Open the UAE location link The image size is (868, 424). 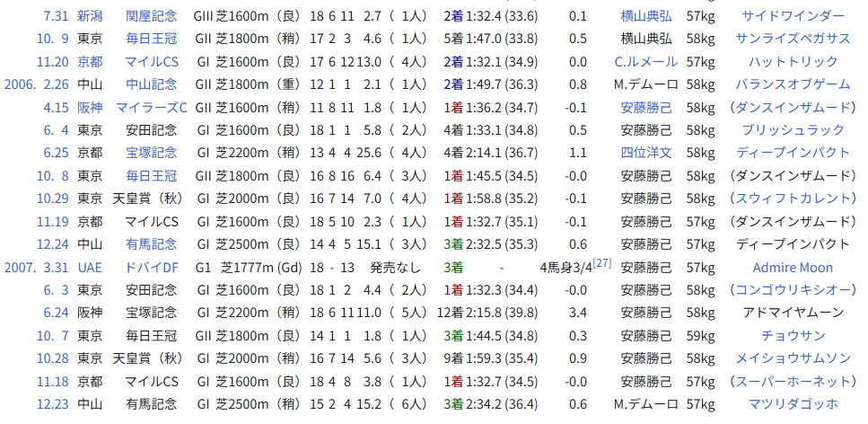[89, 267]
